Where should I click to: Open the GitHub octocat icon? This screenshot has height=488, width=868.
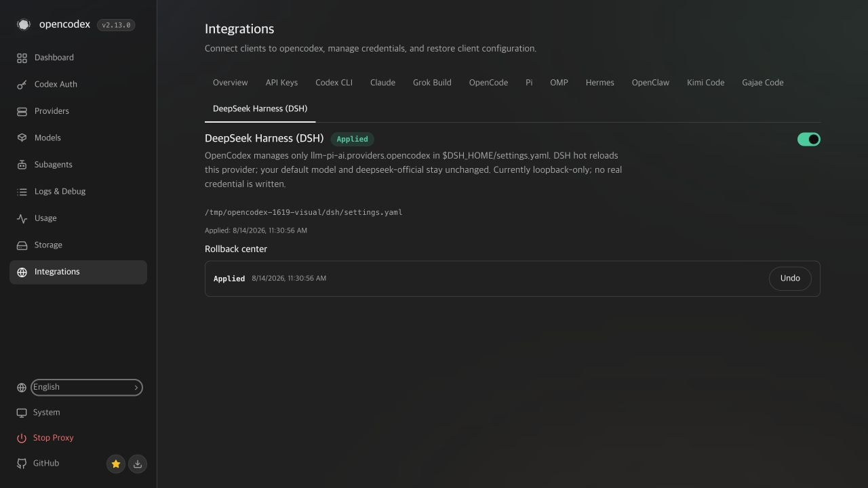(22, 464)
